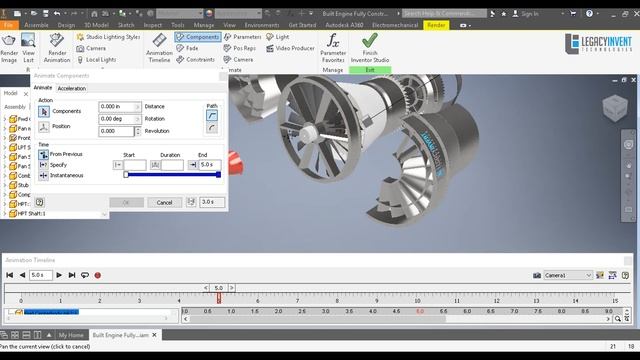640x360 pixels.
Task: Expand the Front tree node
Action: coord(5,138)
